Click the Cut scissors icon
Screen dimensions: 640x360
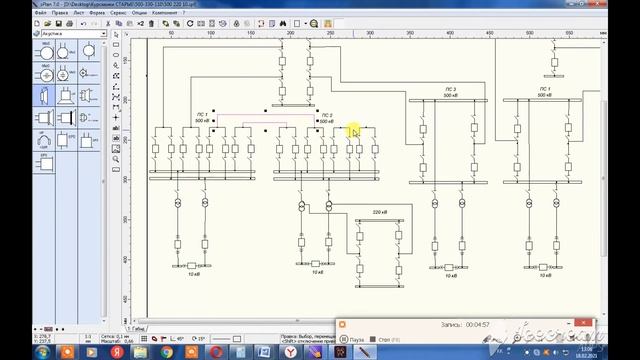(x=108, y=24)
